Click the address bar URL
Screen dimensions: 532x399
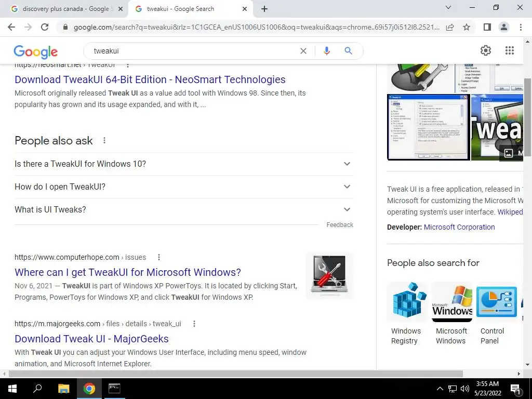(257, 27)
